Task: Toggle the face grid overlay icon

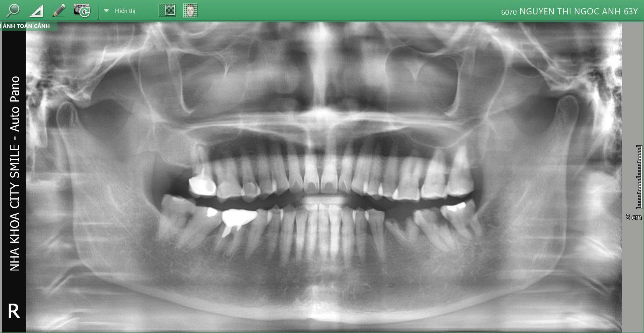Action: click(x=190, y=11)
